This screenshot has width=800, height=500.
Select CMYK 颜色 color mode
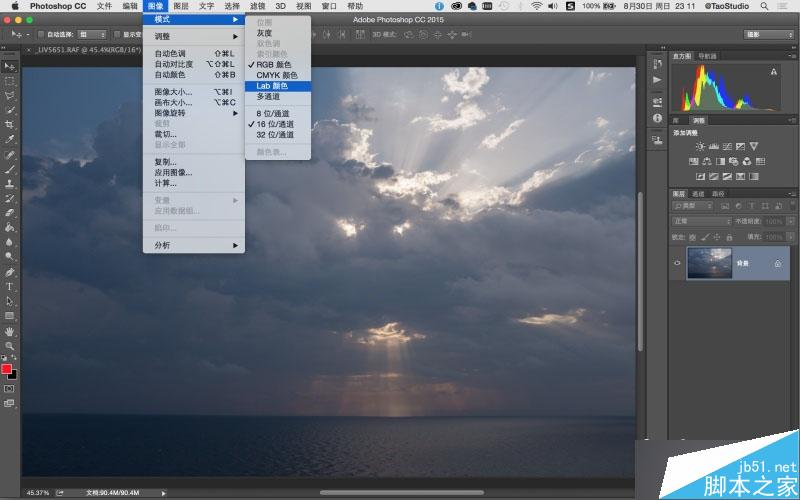278,75
